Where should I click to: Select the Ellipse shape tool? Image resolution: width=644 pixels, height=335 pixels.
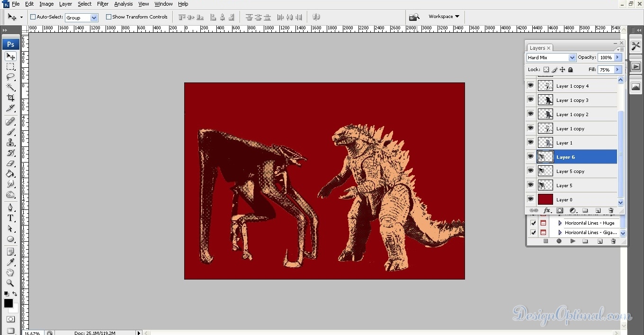click(10, 239)
